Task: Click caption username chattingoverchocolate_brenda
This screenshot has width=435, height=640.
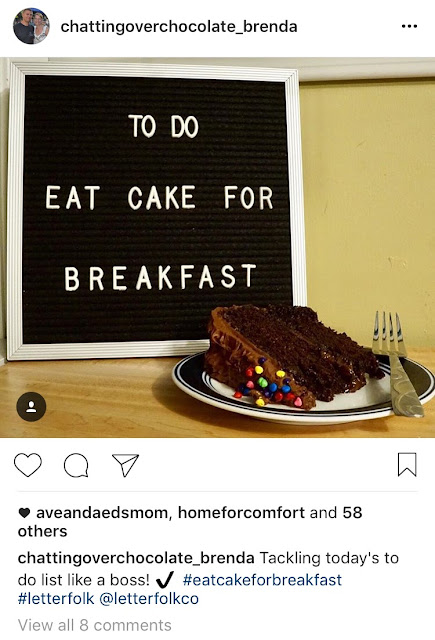Action: (x=136, y=558)
